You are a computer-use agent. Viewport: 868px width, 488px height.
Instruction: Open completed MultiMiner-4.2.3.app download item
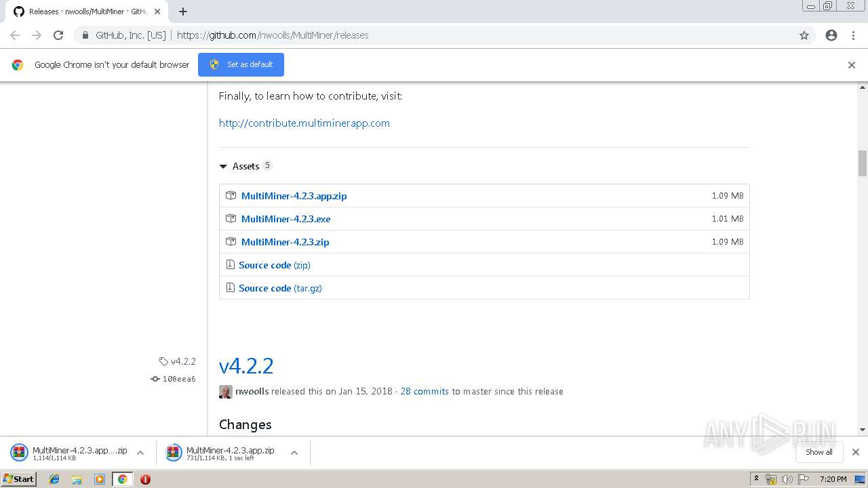[x=69, y=453]
